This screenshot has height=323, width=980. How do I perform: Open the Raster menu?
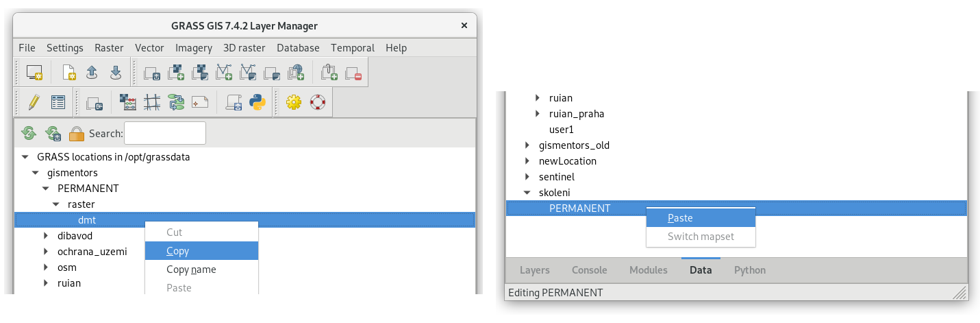coord(109,48)
